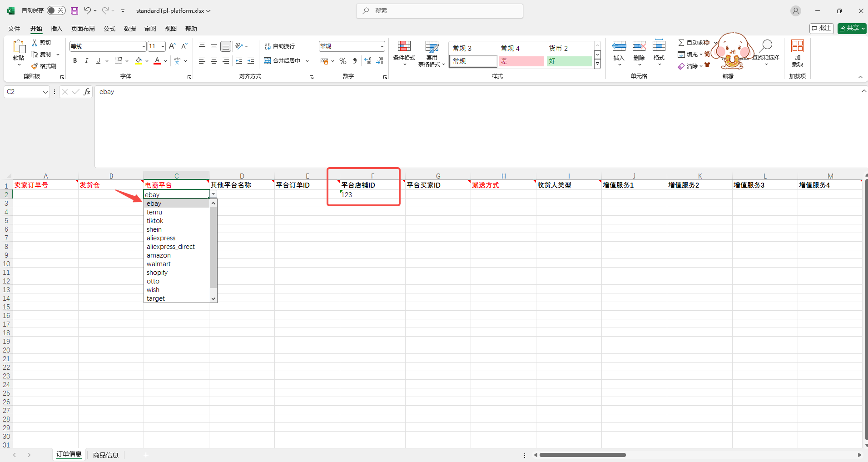Open the fill color dropdown arrow
Viewport: 868px width, 462px height.
point(147,61)
